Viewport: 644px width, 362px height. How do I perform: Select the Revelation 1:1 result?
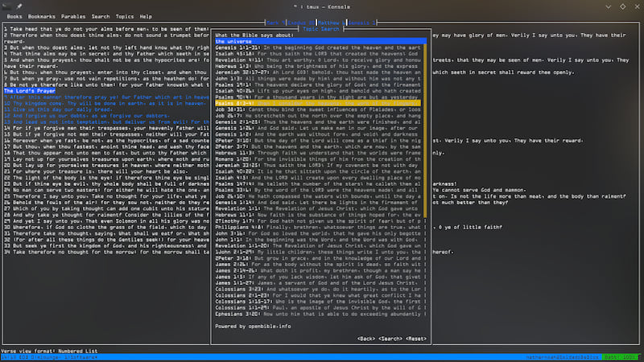click(318, 208)
